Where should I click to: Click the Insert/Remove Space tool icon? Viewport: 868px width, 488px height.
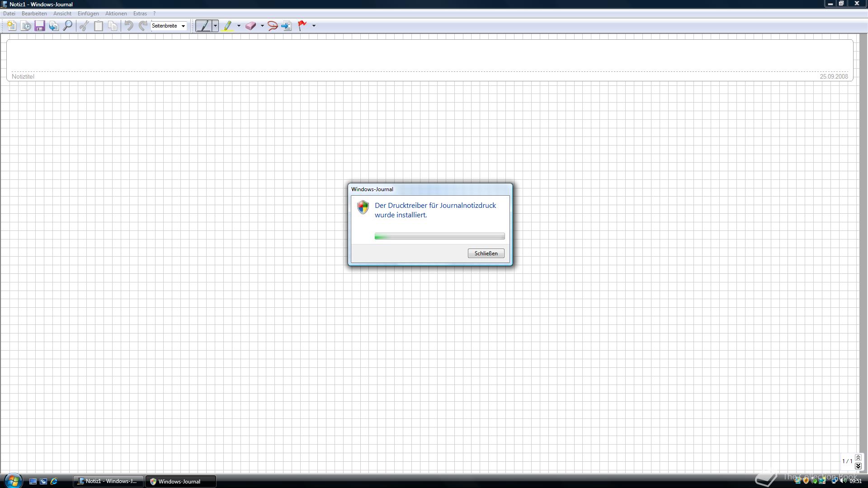coord(286,26)
